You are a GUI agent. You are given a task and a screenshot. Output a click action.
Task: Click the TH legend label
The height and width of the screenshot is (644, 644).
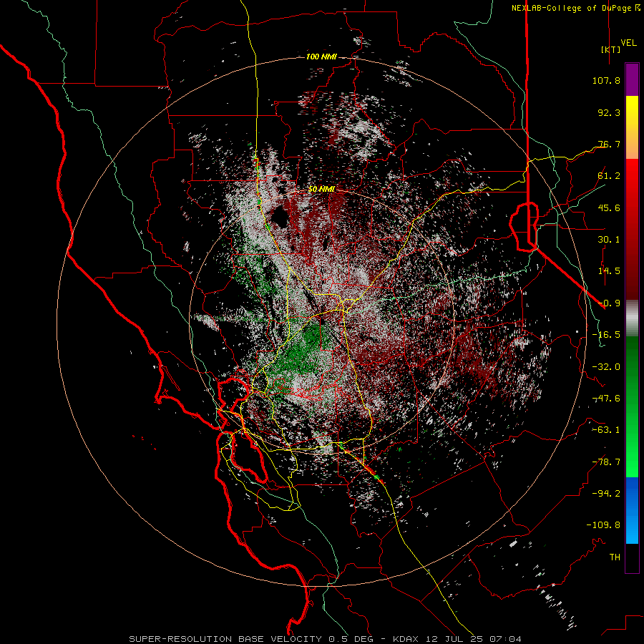[615, 557]
